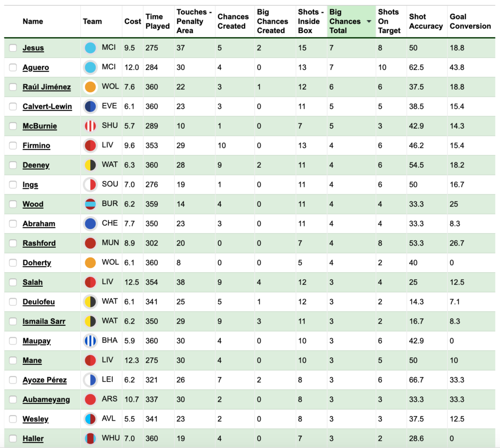
Task: Click the Big Chances Total sort arrow
Action: coord(369,21)
